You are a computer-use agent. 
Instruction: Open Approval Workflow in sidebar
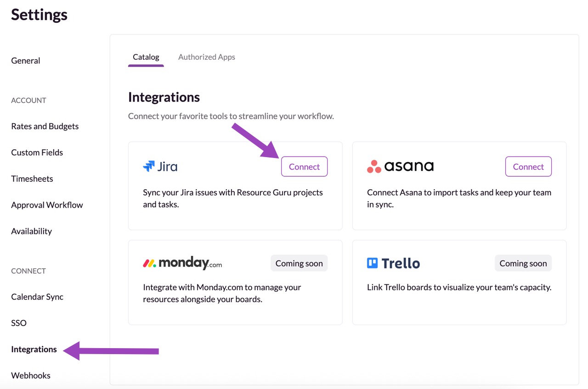tap(47, 205)
